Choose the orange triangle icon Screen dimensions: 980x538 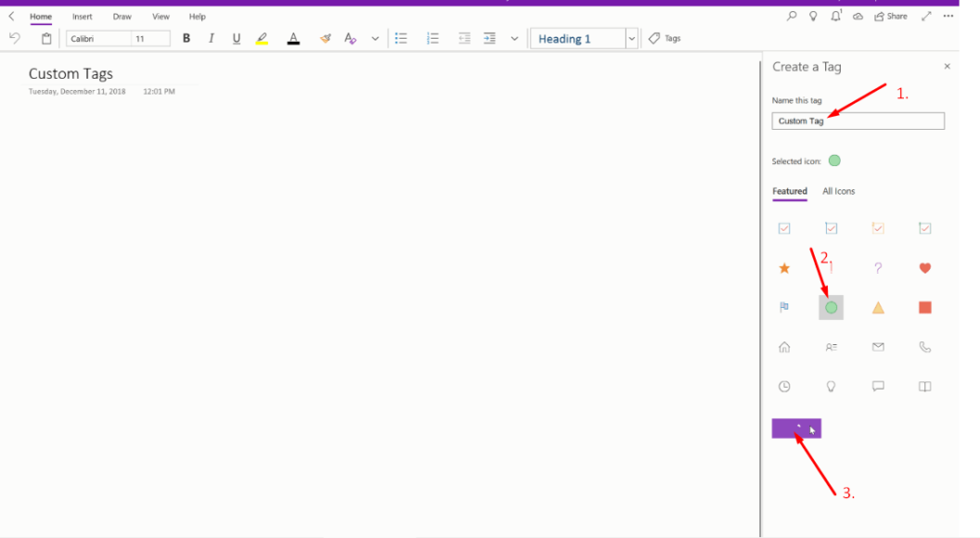(878, 307)
